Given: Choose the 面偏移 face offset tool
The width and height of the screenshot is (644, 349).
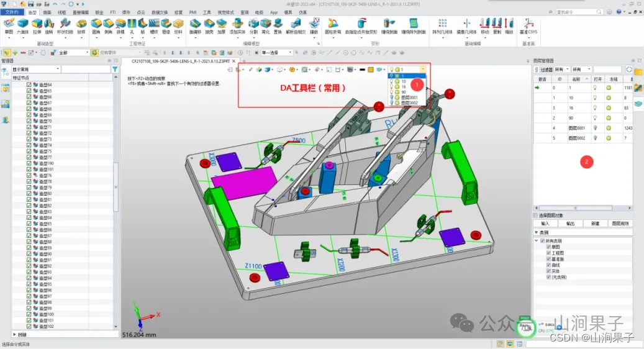Looking at the screenshot, I should pyautogui.click(x=195, y=26).
